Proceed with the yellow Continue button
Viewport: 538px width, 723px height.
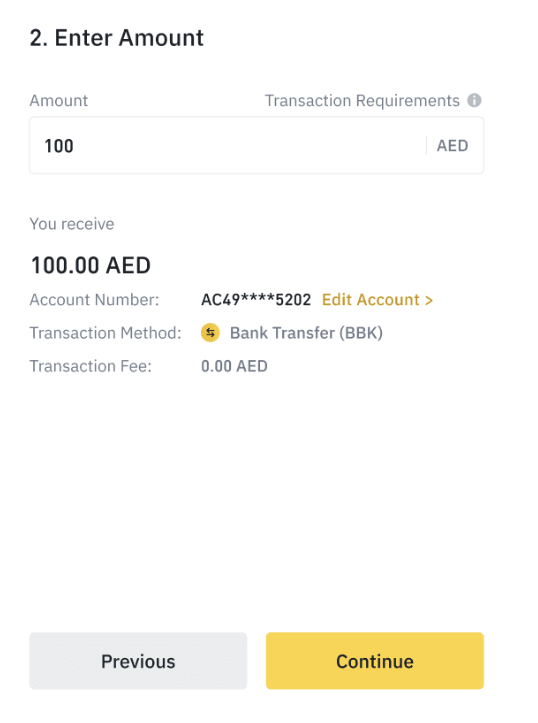point(375,661)
